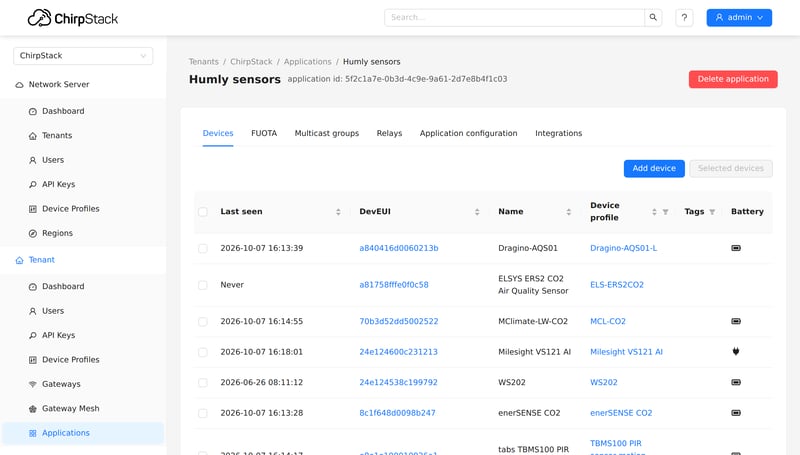Click the search magnifier button

coord(653,17)
